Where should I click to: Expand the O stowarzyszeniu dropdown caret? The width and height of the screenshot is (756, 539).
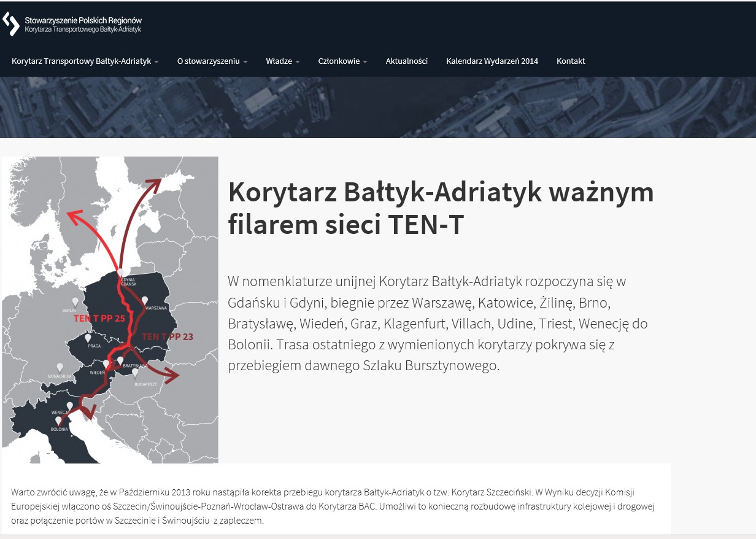tap(245, 62)
